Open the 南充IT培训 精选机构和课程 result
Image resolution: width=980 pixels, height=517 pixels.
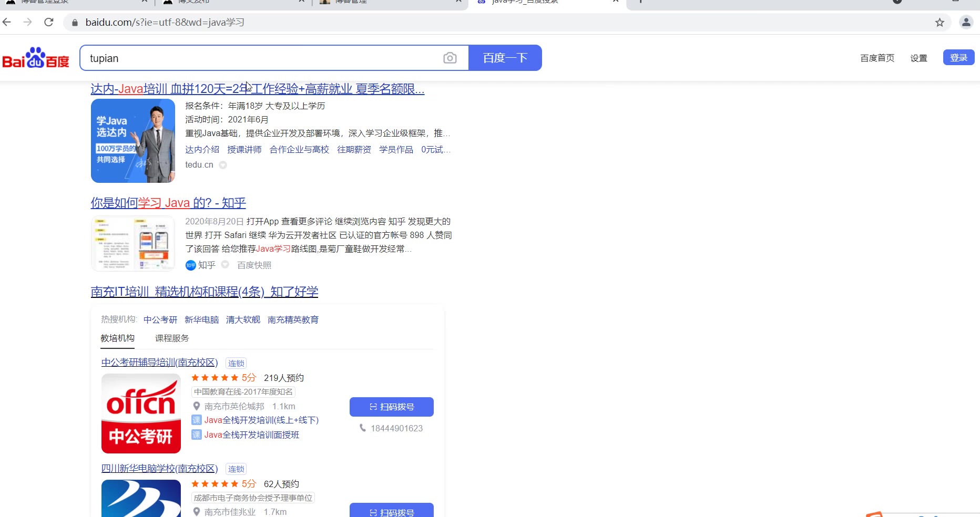click(x=205, y=292)
